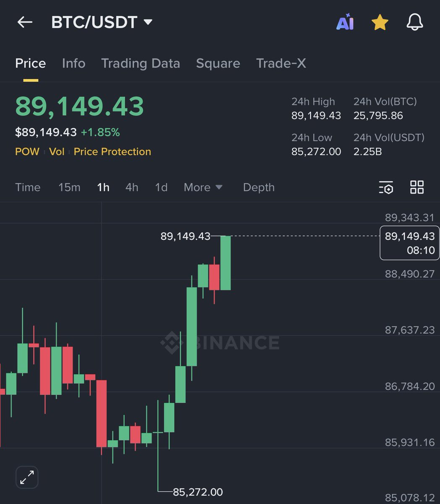
Task: Select the 4h chart interval
Action: pyautogui.click(x=132, y=187)
